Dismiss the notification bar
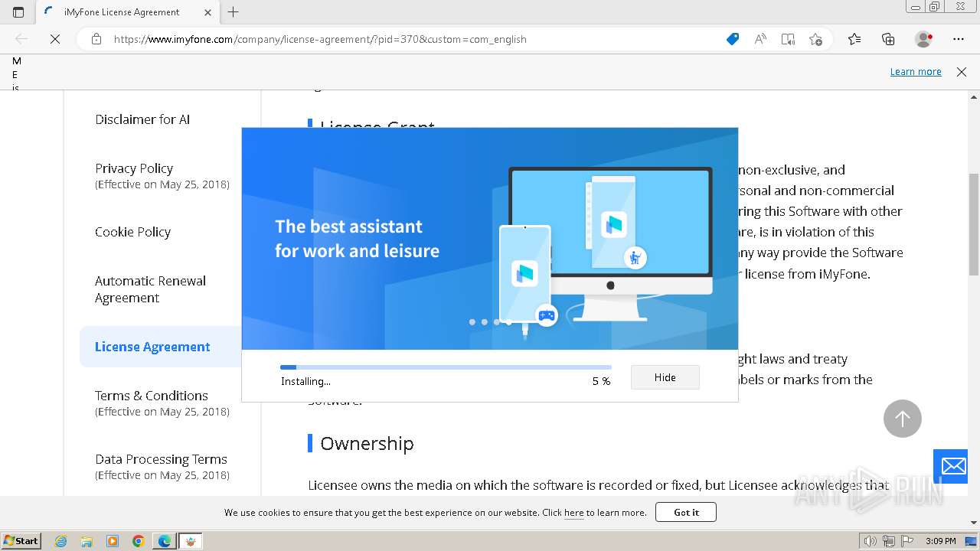Image resolution: width=980 pixels, height=551 pixels. (x=962, y=71)
